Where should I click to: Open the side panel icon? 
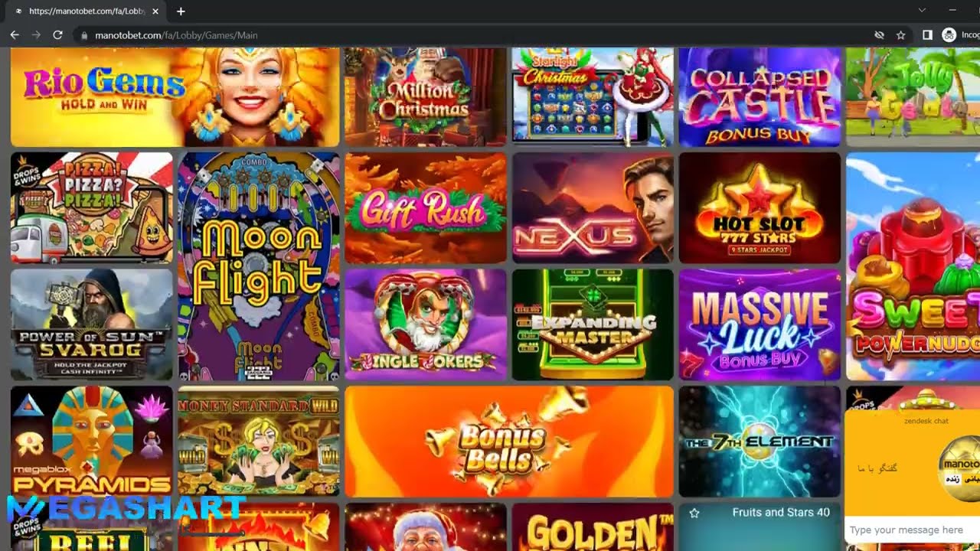point(927,35)
